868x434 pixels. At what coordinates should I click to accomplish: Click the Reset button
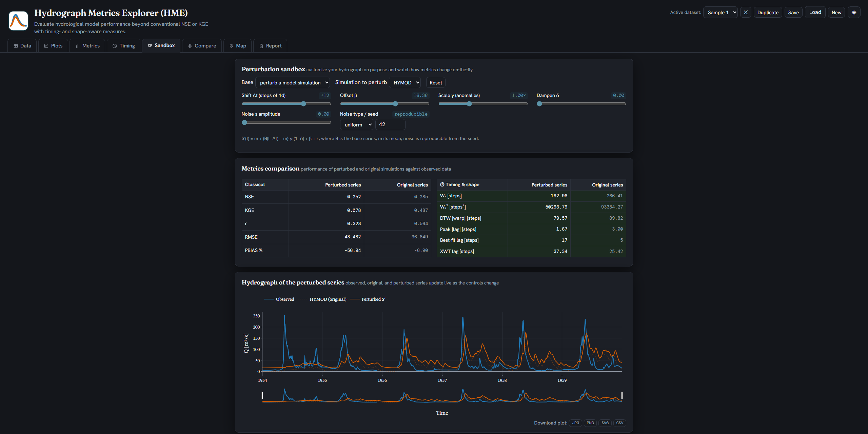(x=436, y=83)
